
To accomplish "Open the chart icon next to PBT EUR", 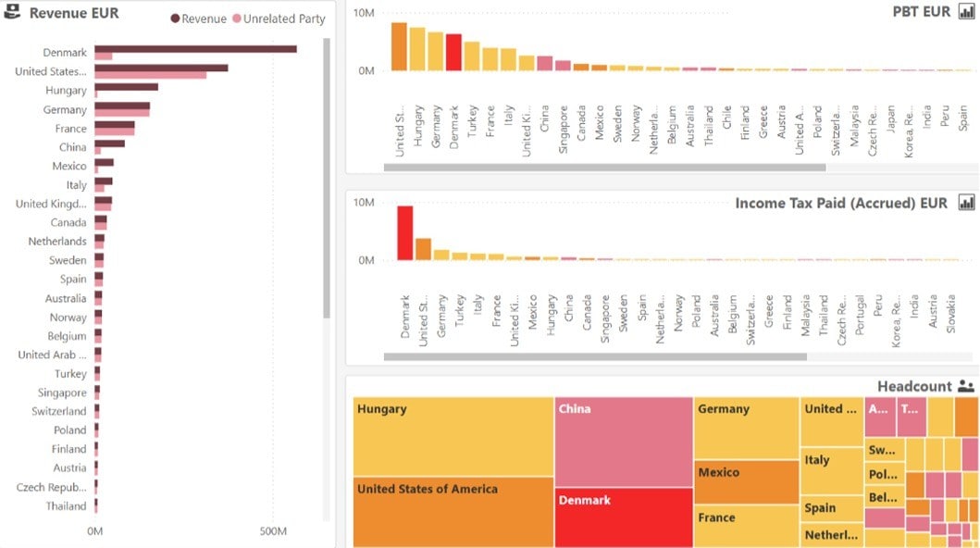I will 964,12.
